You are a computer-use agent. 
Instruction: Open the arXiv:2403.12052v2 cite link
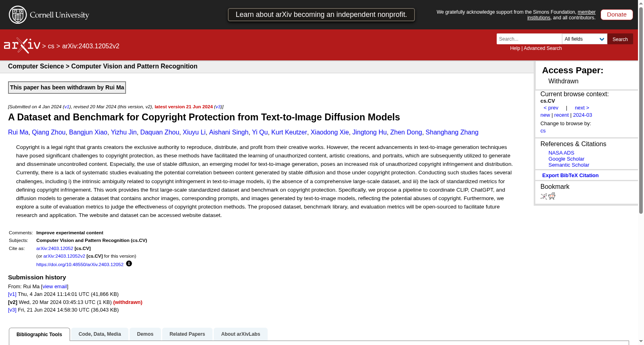click(x=64, y=256)
